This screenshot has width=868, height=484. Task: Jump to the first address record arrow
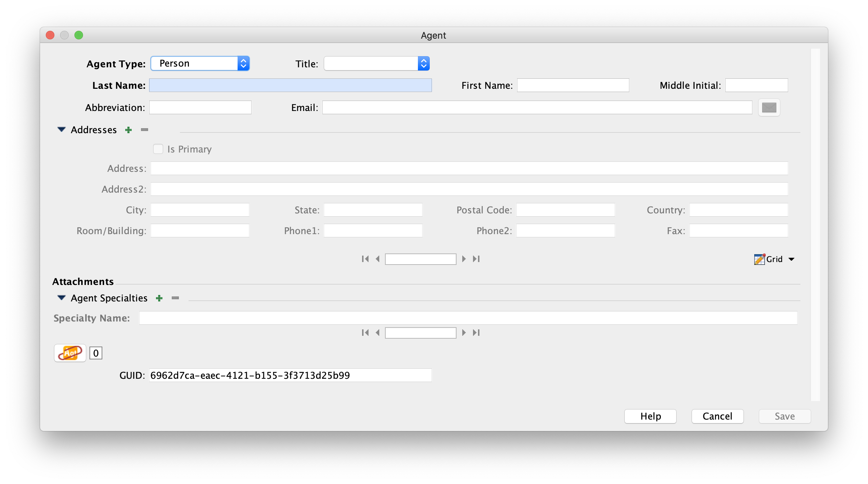365,259
